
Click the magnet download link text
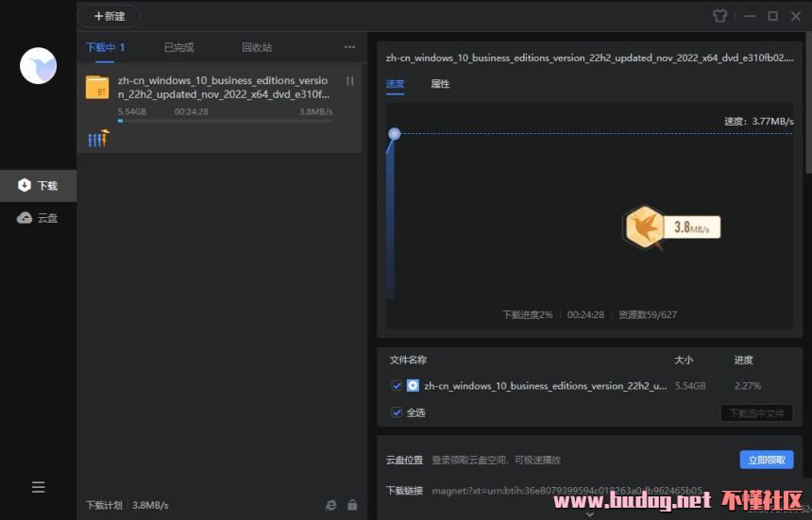(567, 491)
